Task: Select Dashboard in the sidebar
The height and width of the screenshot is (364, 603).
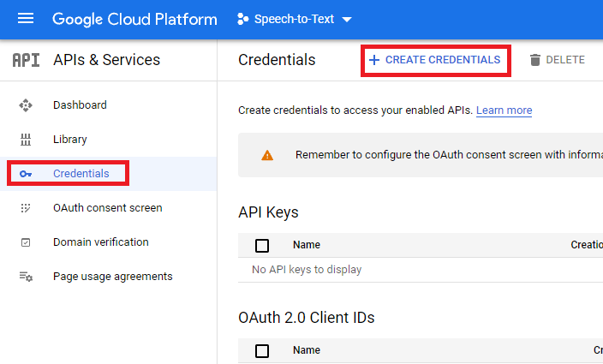Action: 80,105
